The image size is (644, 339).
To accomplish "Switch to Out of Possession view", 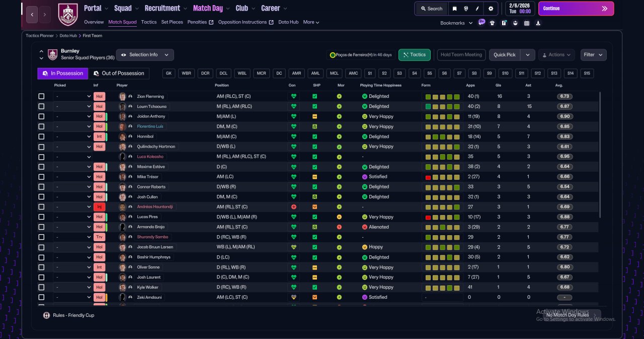I will coord(119,74).
